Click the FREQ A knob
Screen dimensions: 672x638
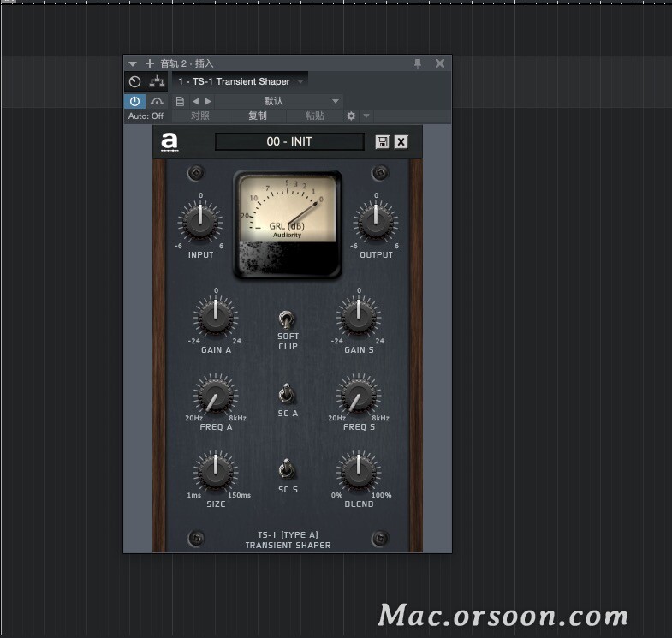pyautogui.click(x=216, y=396)
